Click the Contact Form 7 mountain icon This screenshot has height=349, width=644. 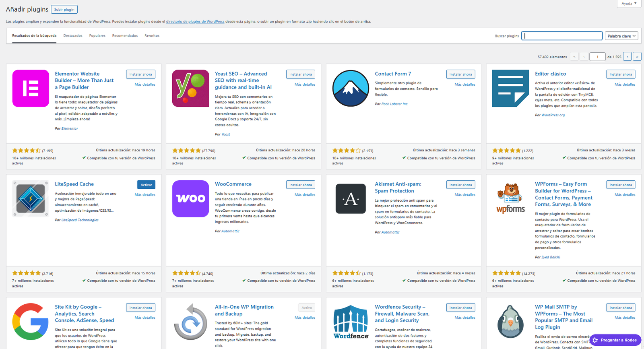coord(351,88)
